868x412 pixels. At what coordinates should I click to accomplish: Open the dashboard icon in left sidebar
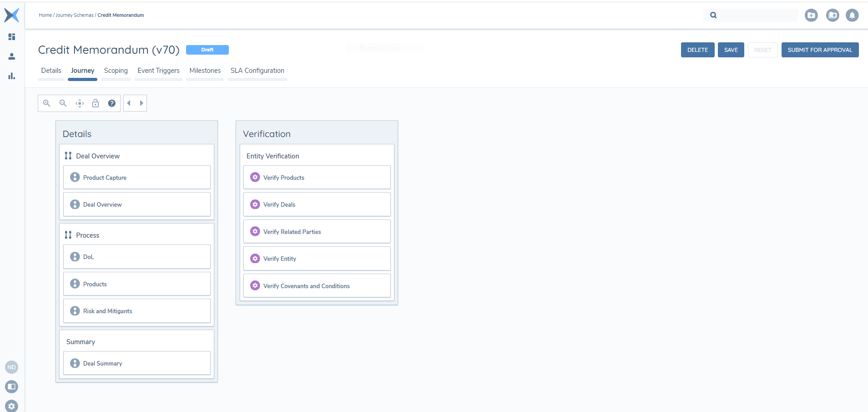point(12,36)
